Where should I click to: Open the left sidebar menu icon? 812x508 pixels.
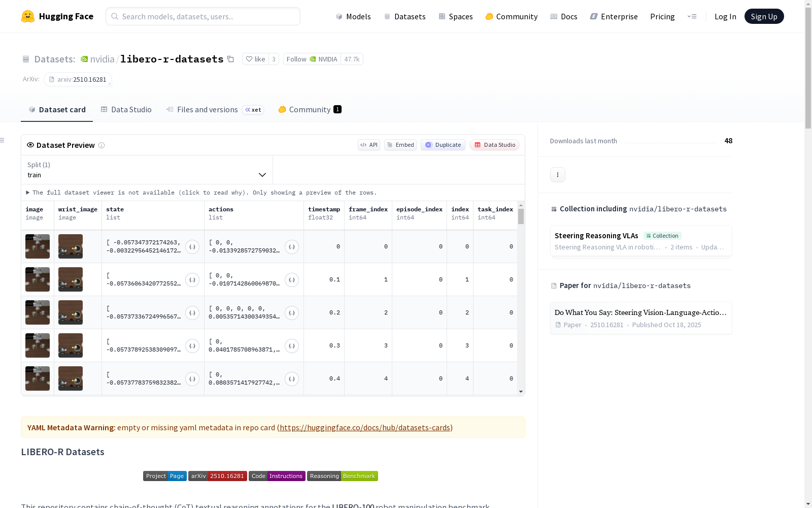pyautogui.click(x=3, y=140)
